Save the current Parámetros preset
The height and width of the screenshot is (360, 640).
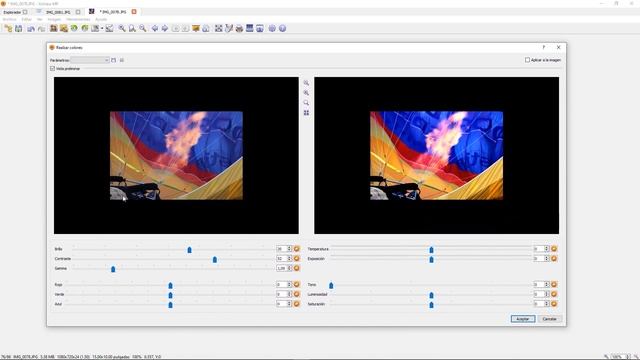pos(114,60)
